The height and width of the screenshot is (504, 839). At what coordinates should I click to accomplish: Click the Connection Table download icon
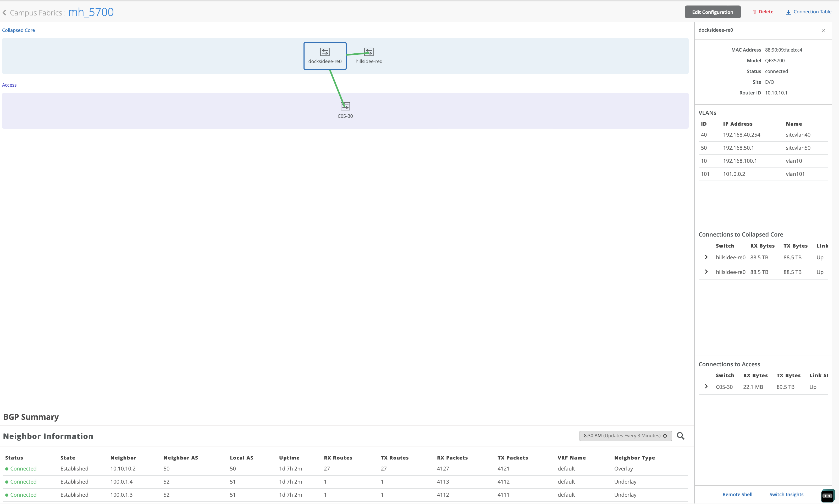click(x=788, y=12)
